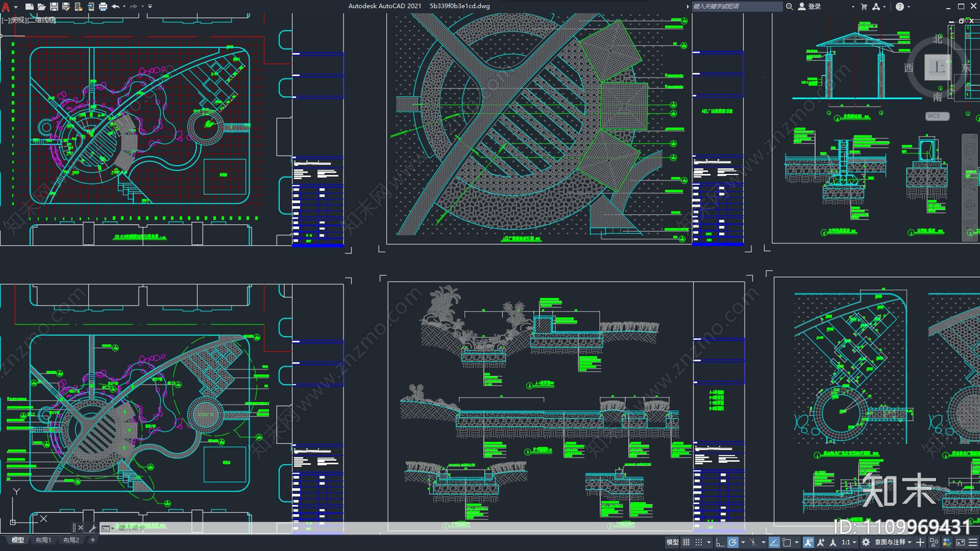The height and width of the screenshot is (551, 980).
Task: Click 登录 sign-in button
Action: (815, 6)
